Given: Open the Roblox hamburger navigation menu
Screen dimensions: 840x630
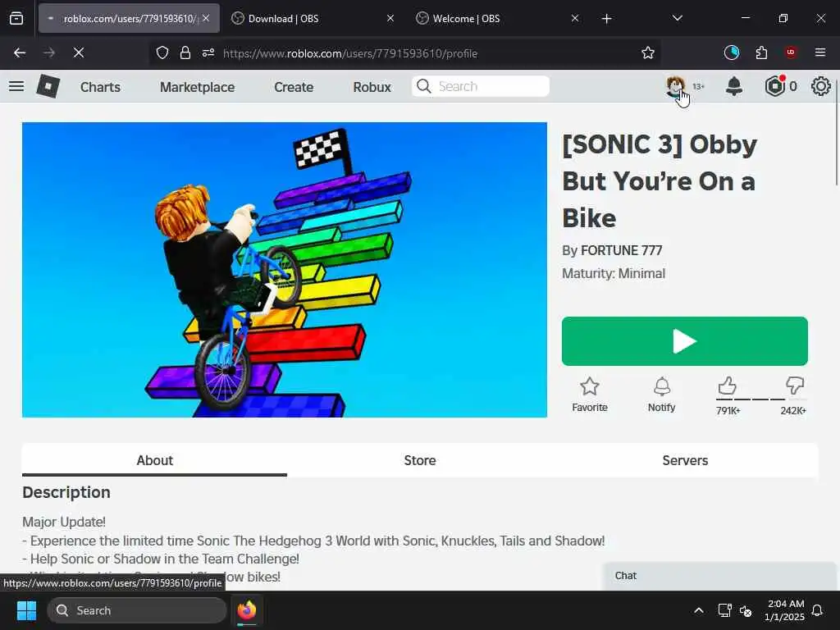Looking at the screenshot, I should [x=16, y=86].
